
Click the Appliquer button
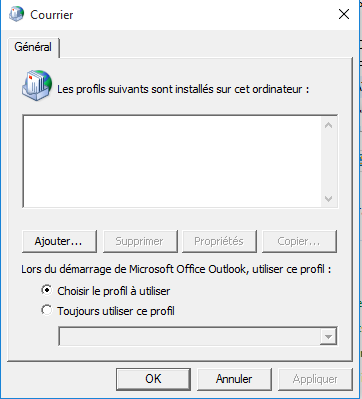coord(315,379)
